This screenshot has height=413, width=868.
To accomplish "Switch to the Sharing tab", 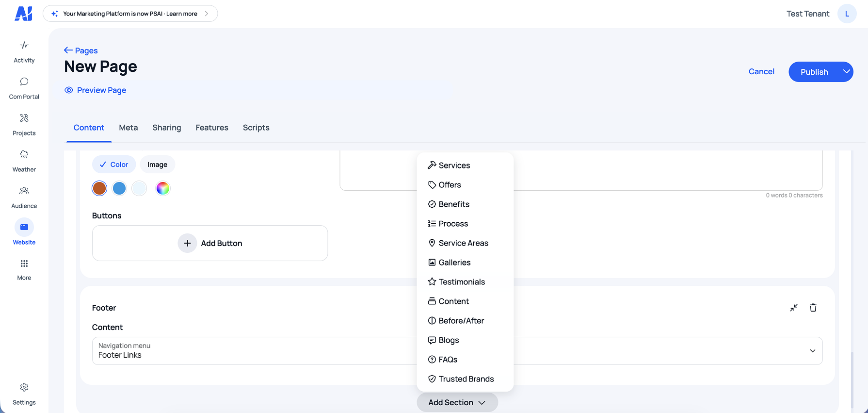I will pos(167,128).
